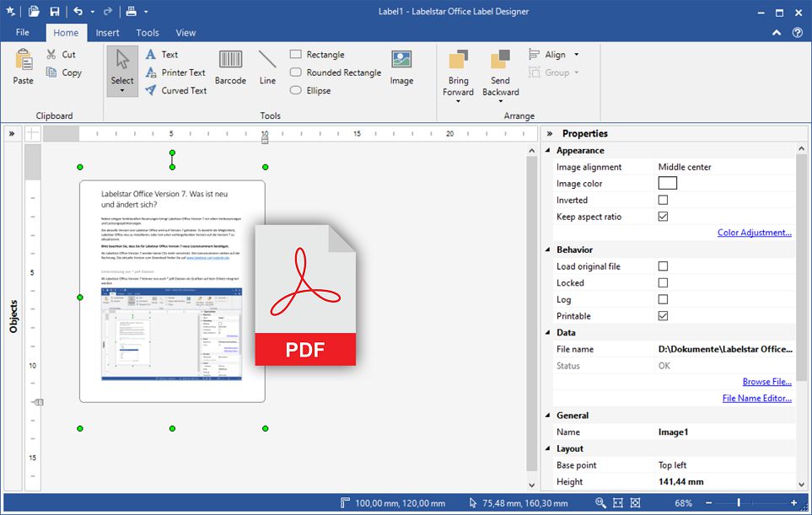Screen dimensions: 812x515
Task: Expand the Objects side panel
Action: point(12,134)
